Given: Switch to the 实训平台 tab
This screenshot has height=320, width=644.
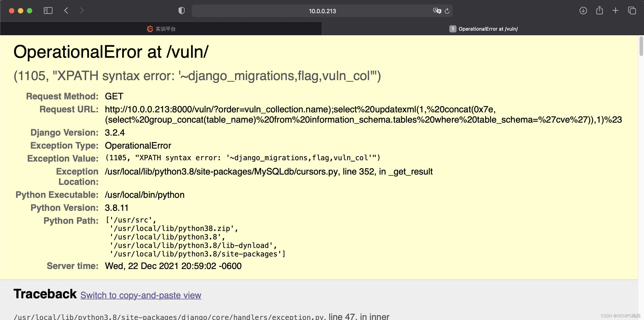Looking at the screenshot, I should point(161,29).
